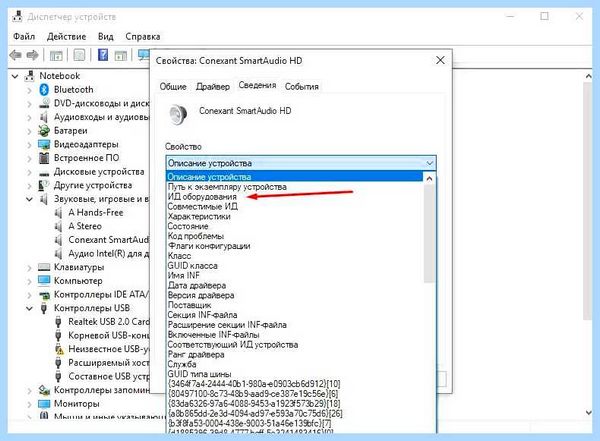
Task: Click the Notebook computer root icon
Action: [29, 76]
